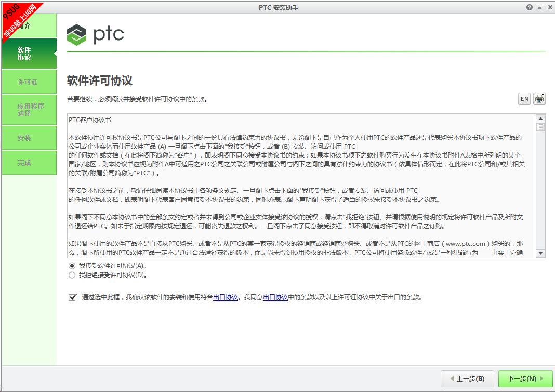Click the scrollbar up arrow in agreement
Viewport: 555px width, 392px height.
click(x=540, y=118)
